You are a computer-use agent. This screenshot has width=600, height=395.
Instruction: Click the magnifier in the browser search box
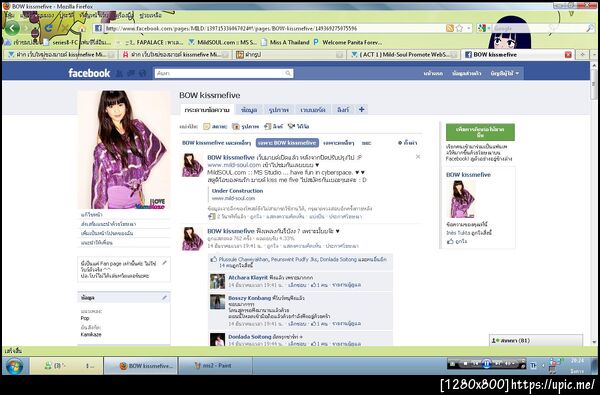pyautogui.click(x=590, y=28)
